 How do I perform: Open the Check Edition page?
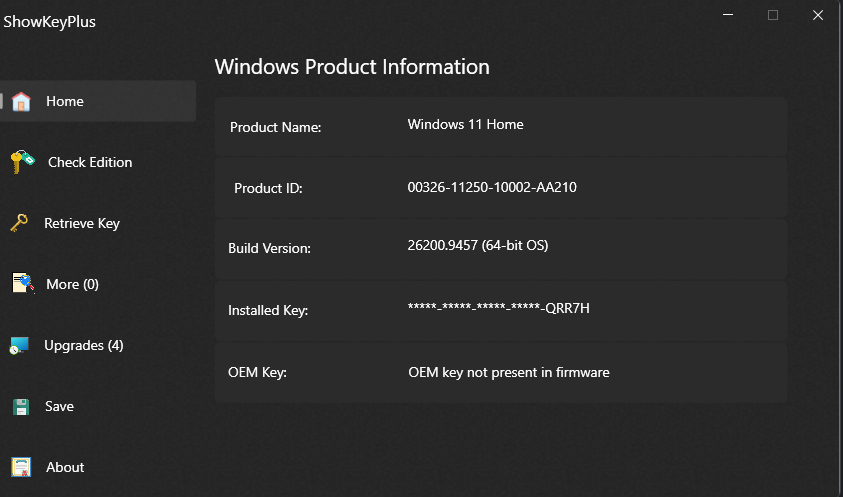90,162
